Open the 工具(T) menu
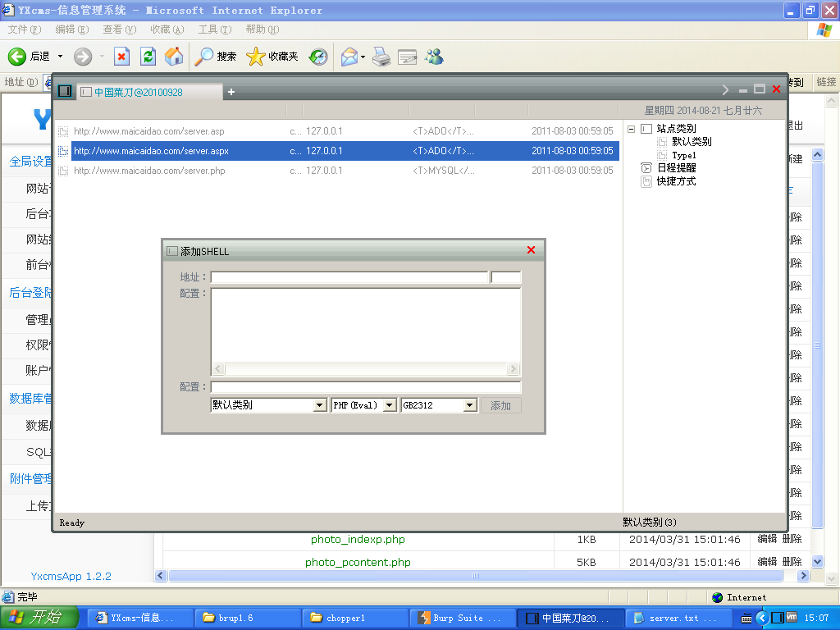 (x=215, y=30)
